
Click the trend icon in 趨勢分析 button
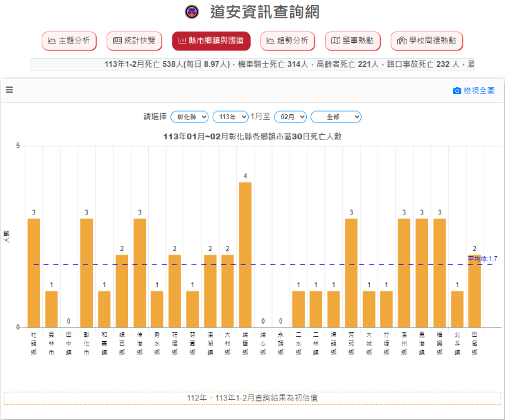[270, 41]
